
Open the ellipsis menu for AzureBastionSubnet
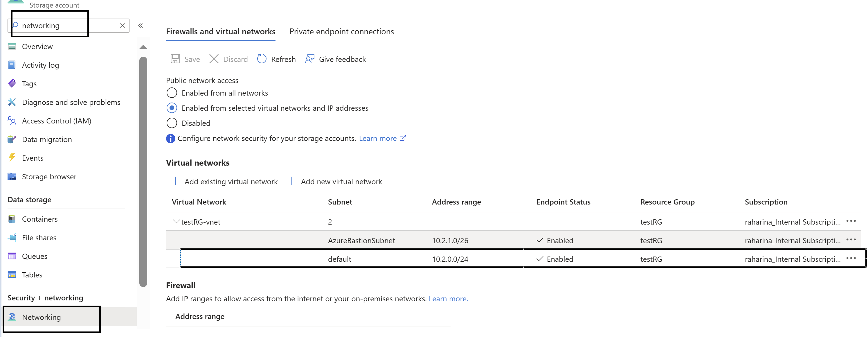pyautogui.click(x=851, y=239)
